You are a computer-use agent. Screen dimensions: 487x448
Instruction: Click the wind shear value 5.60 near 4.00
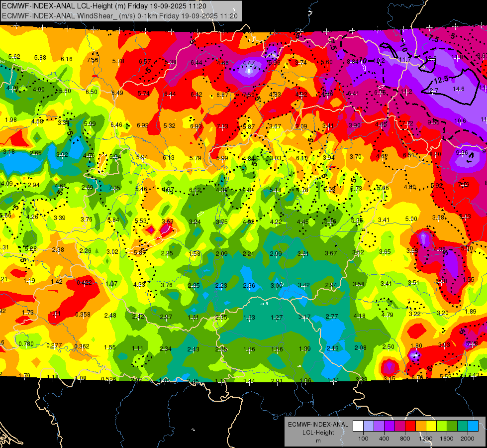65,91
